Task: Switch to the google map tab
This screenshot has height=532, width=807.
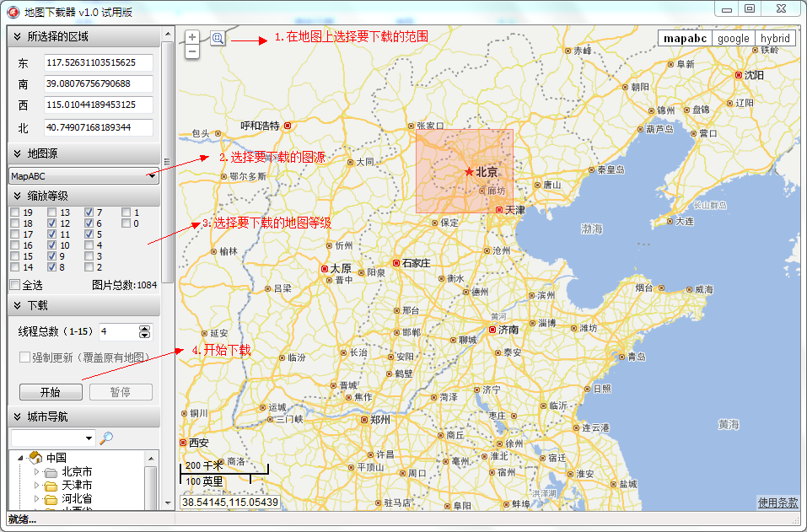Action: [734, 38]
